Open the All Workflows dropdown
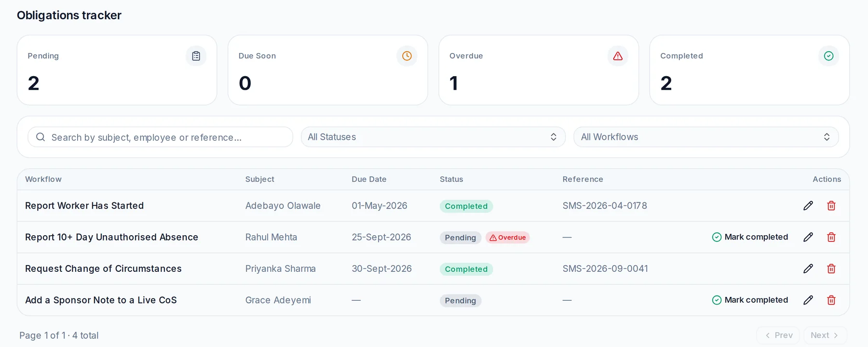868x347 pixels. point(706,137)
